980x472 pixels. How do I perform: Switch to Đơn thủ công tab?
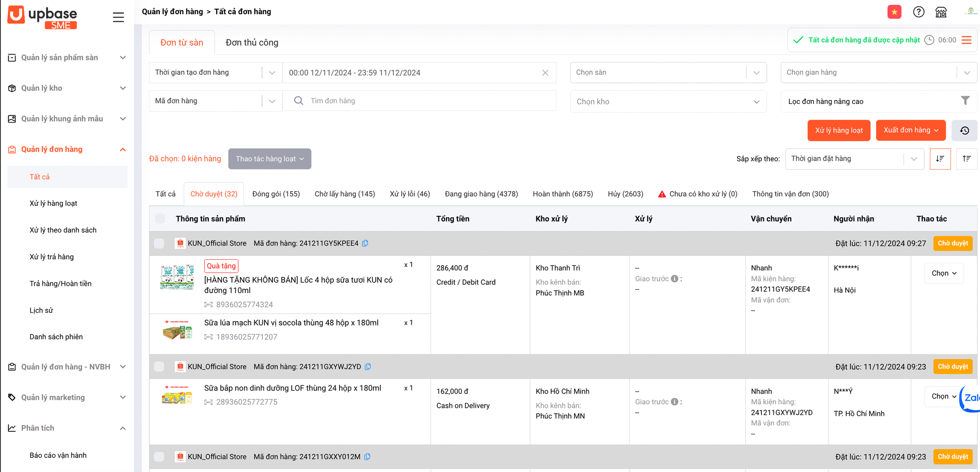pyautogui.click(x=252, y=43)
